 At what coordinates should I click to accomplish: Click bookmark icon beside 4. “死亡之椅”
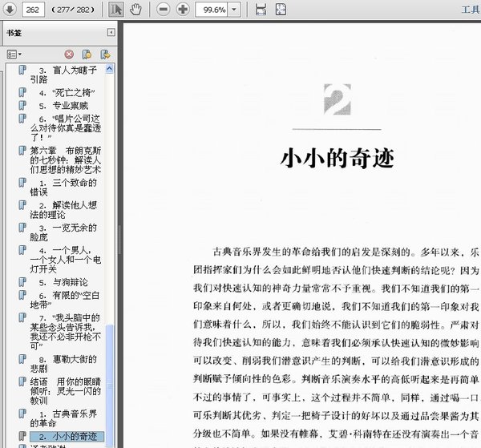pyautogui.click(x=22, y=92)
